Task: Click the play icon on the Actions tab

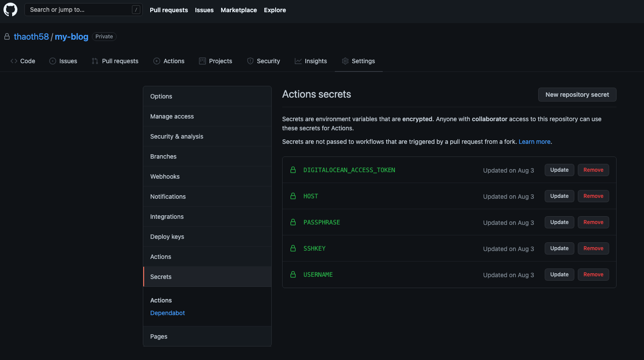Action: click(156, 61)
